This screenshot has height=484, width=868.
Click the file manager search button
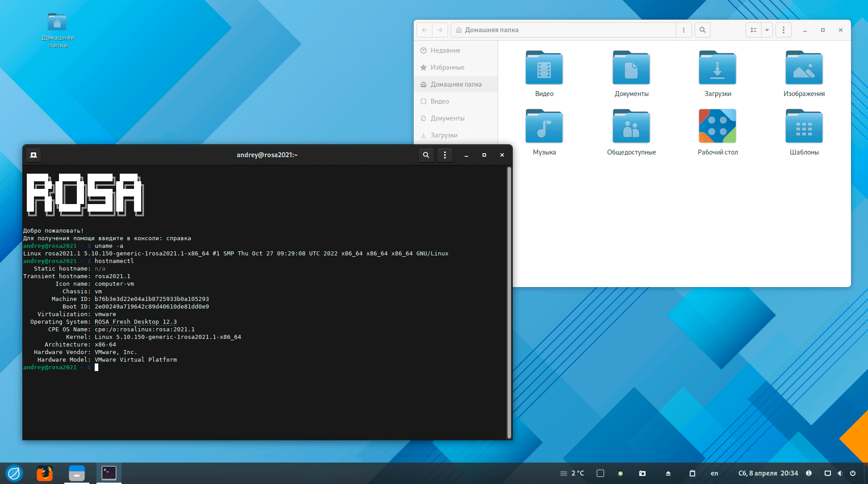[702, 30]
